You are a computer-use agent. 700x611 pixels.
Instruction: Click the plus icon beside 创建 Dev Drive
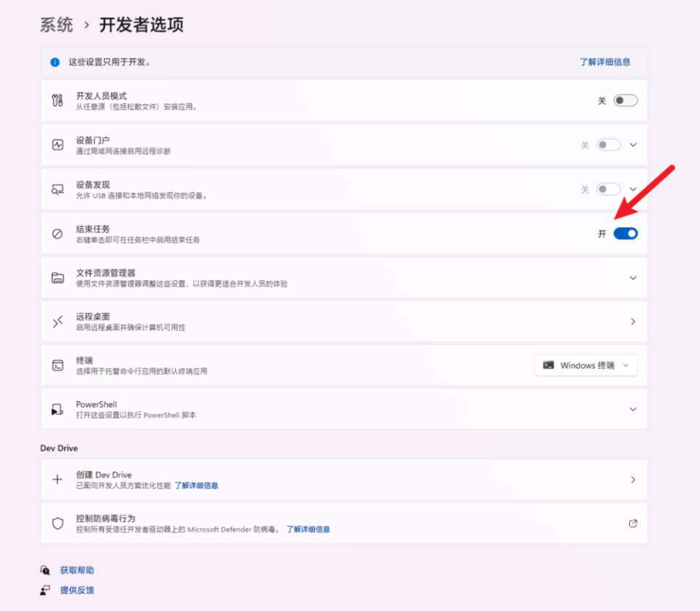coord(58,479)
